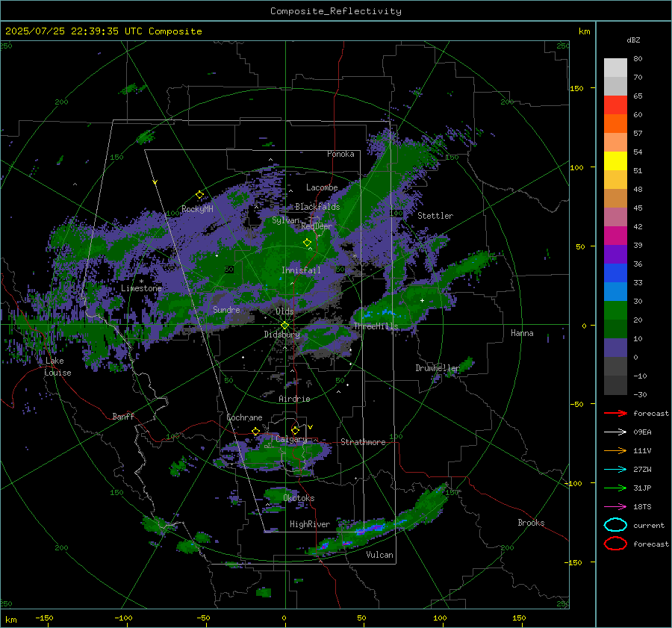Click the red forecast arrow legend icon
672x628 pixels.
[615, 413]
